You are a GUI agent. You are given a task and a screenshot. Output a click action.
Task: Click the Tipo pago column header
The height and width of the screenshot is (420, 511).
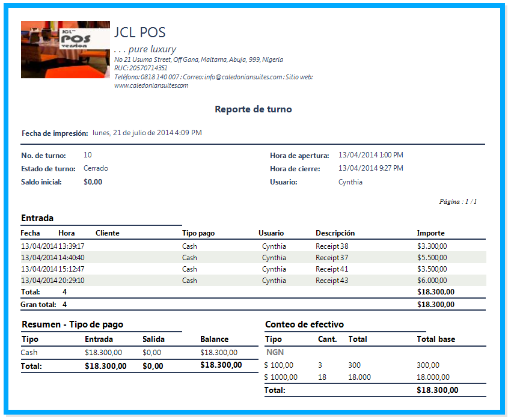coord(195,233)
